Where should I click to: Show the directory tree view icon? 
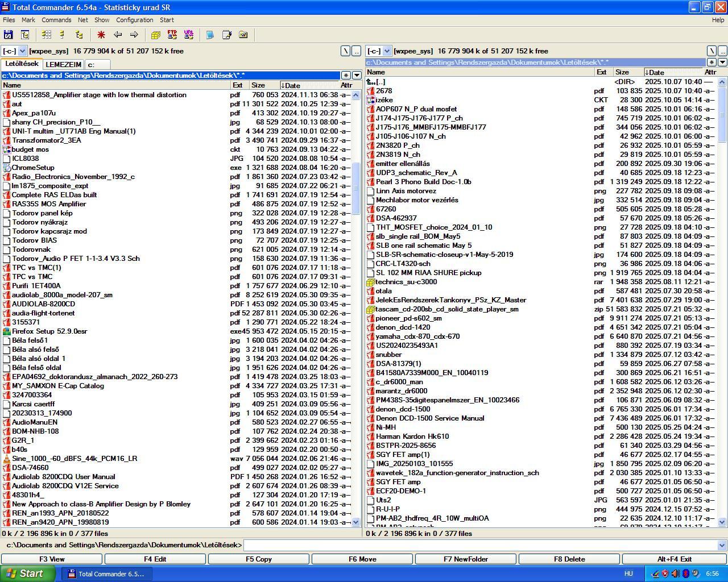click(x=79, y=35)
